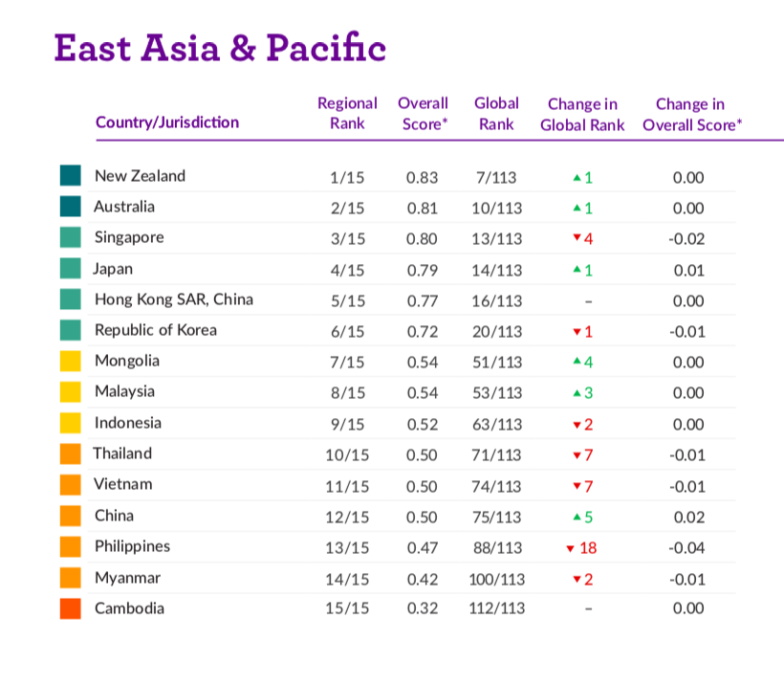
Task: Click the green swatch beside Japan
Action: (x=71, y=269)
